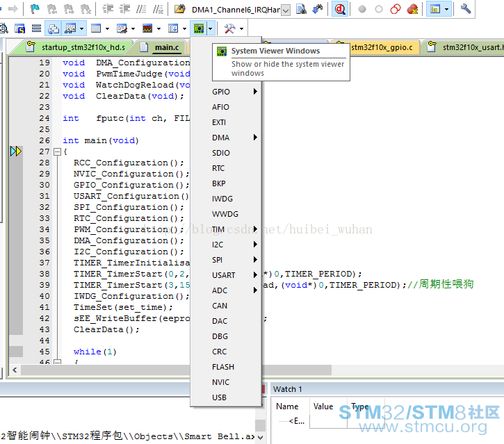Select EXTI in System Viewer menu
504x444 pixels.
226,122
